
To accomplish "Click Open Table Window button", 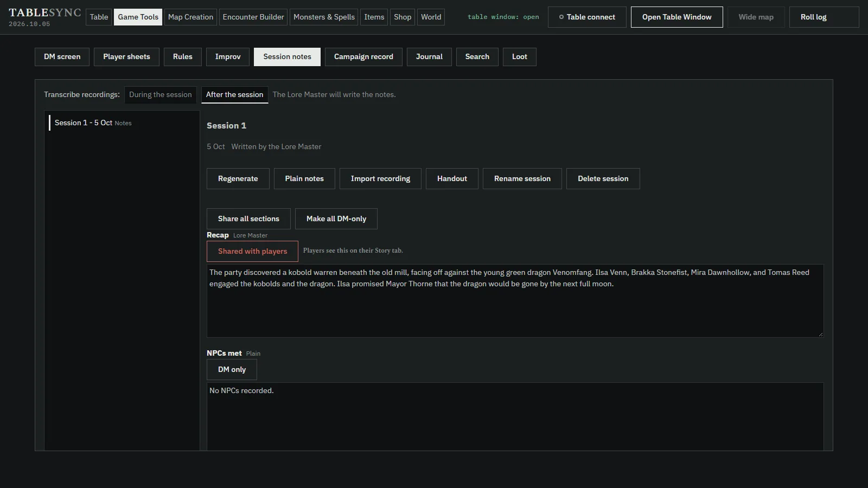I will point(676,17).
